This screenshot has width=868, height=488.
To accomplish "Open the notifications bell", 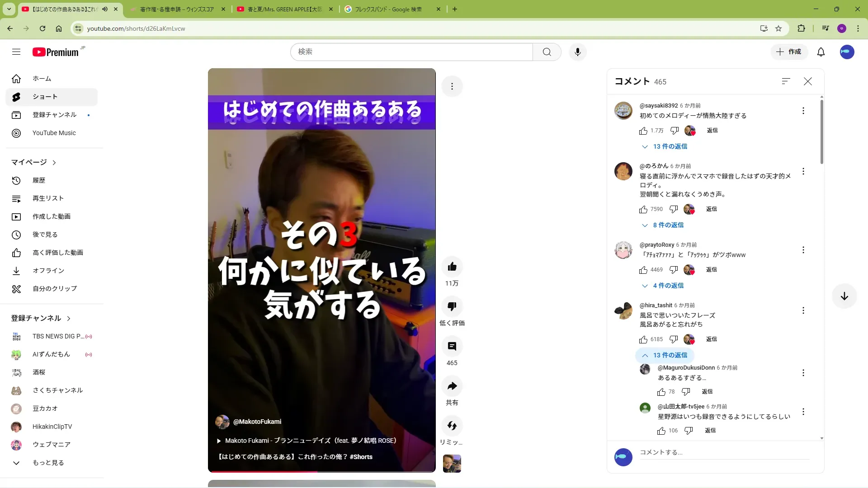I will 821,52.
